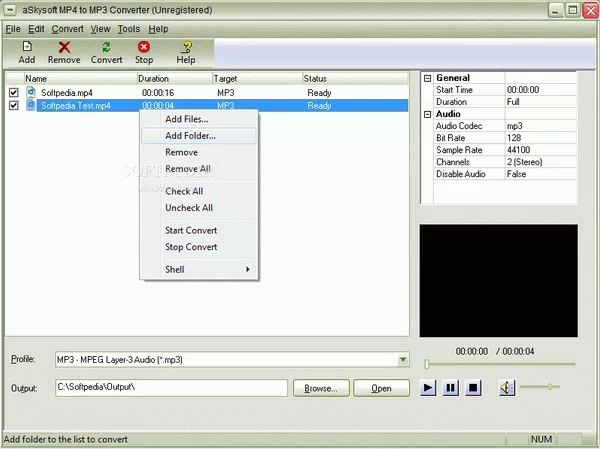Select Remove in the context menu

coord(199,152)
